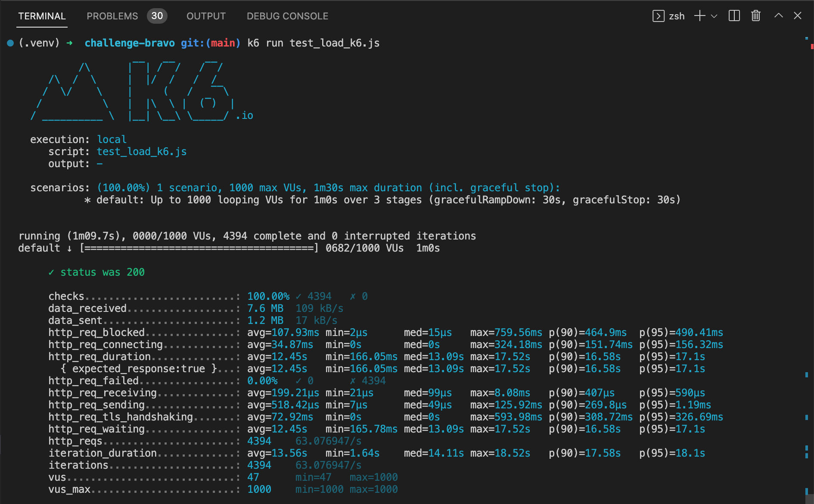Viewport: 814px width, 504px height.
Task: Click the zsh shell name label
Action: coord(677,16)
